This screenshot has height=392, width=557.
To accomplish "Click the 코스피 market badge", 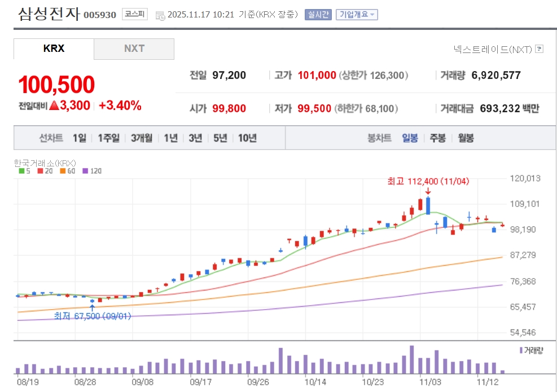I will [x=135, y=15].
